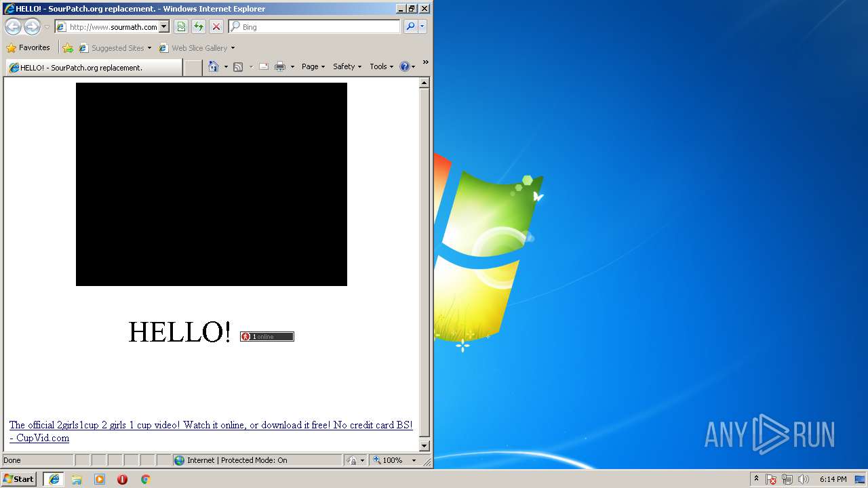Click the Add to Favorites Bar star icon
This screenshot has height=488, width=868.
[68, 48]
